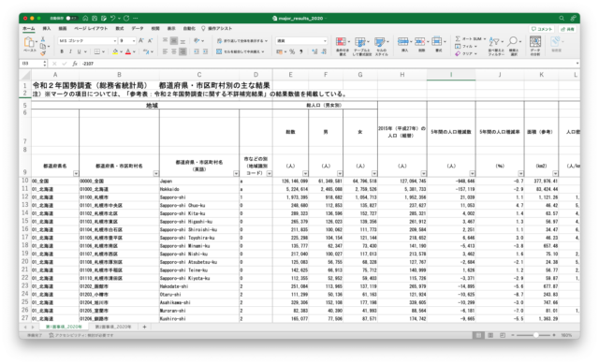Click the fill color bucket swatch
The image size is (599, 364).
pos(115,51)
